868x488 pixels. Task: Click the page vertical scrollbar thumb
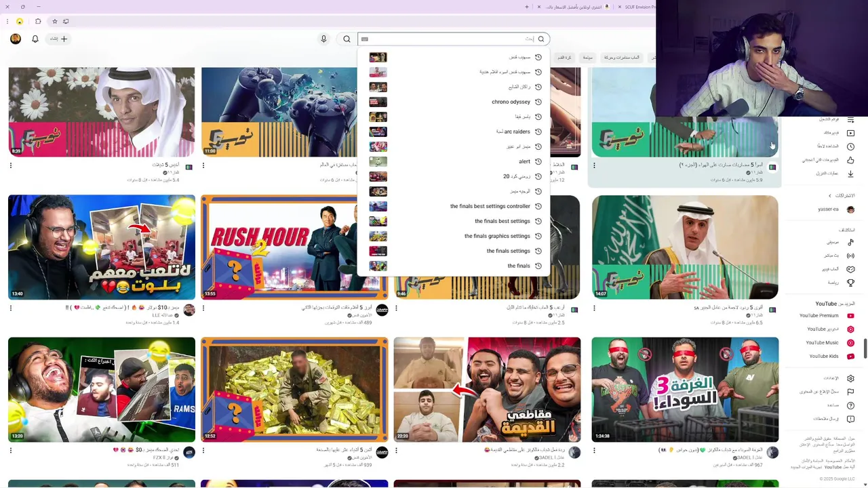(865, 347)
